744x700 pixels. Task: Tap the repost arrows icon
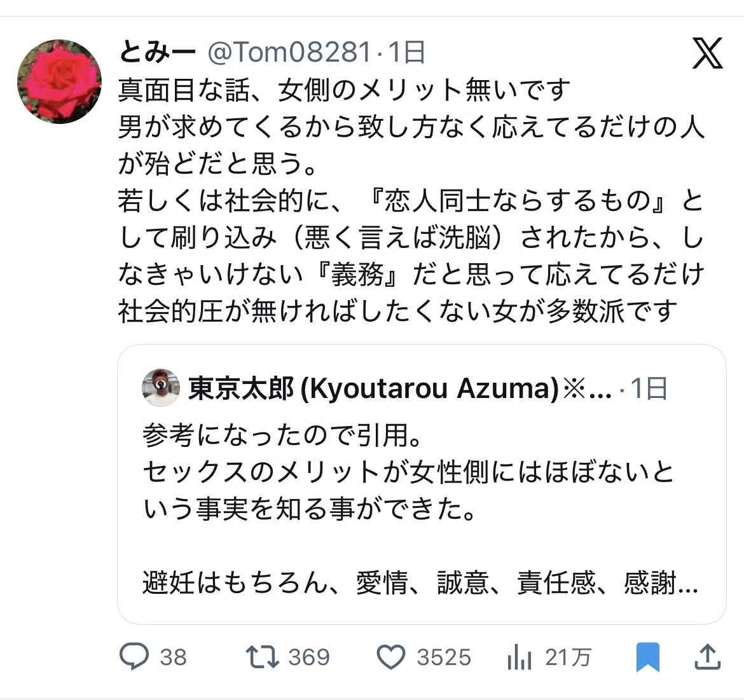(x=263, y=657)
